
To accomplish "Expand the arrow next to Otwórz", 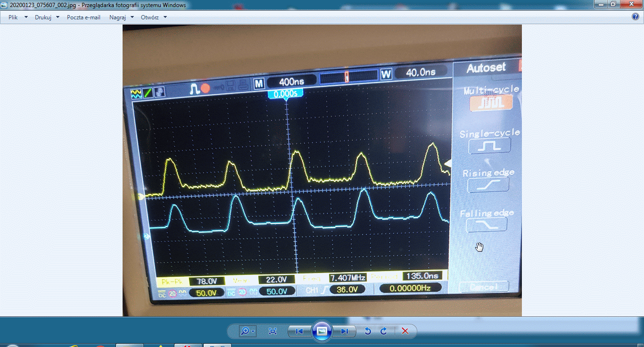I will tap(165, 17).
